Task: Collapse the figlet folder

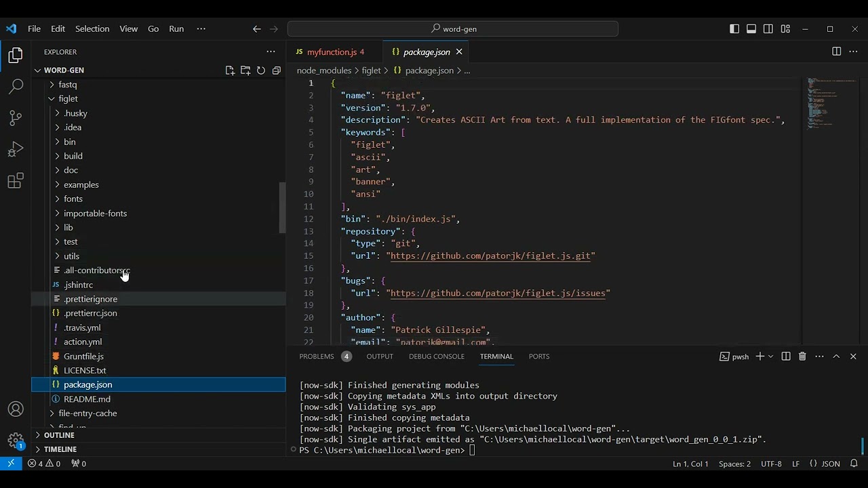Action: pos(68,98)
